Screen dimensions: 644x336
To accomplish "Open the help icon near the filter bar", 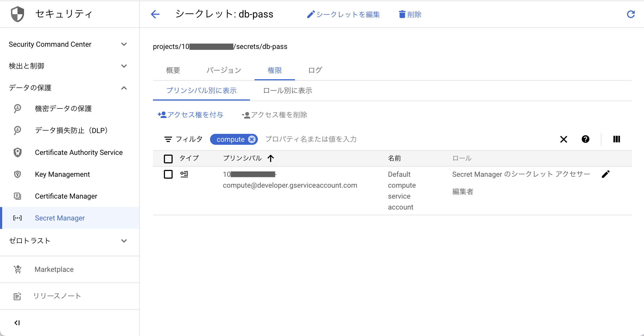I will (585, 139).
